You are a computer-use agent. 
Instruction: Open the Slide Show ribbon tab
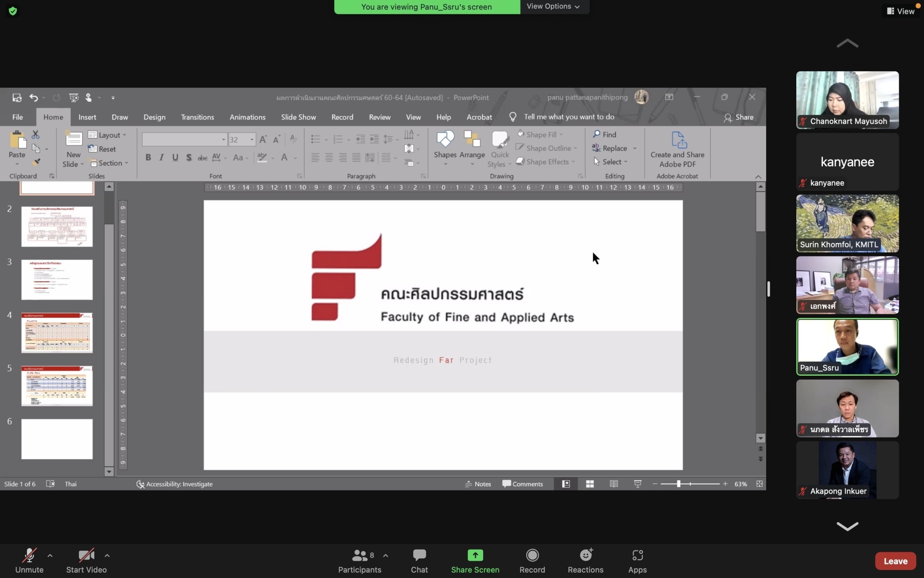click(x=298, y=117)
